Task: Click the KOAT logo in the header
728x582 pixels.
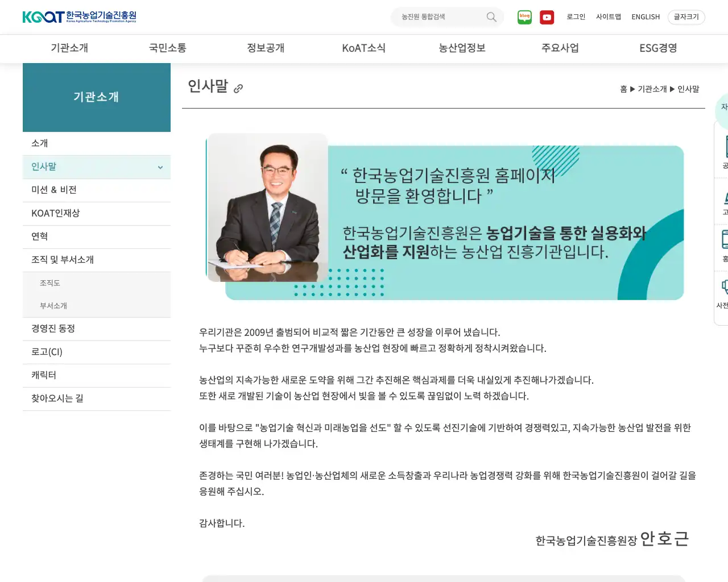Action: tap(79, 17)
